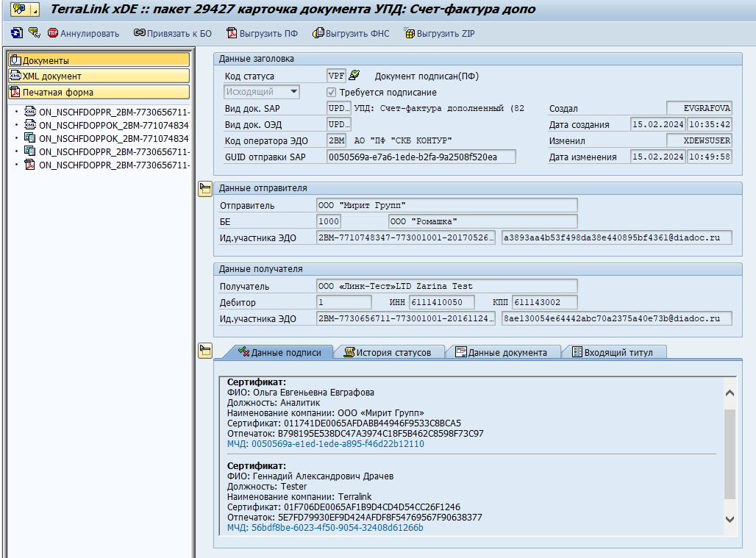This screenshot has height=558, width=756.
Task: Click Выгрузить ФНС toolbar button
Action: (351, 33)
